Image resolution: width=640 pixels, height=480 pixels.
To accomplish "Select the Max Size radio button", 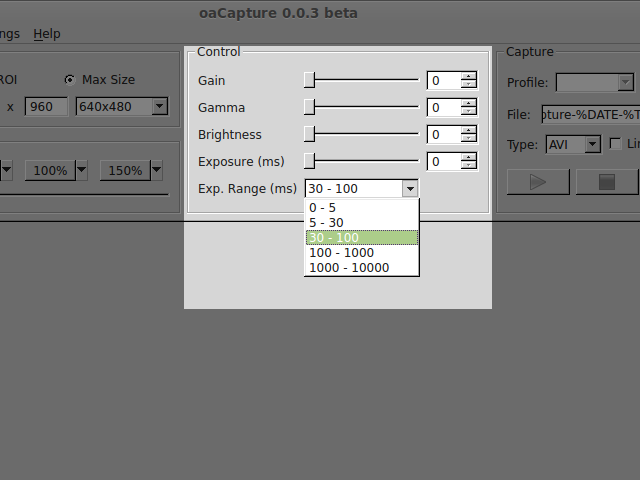I will [x=70, y=80].
